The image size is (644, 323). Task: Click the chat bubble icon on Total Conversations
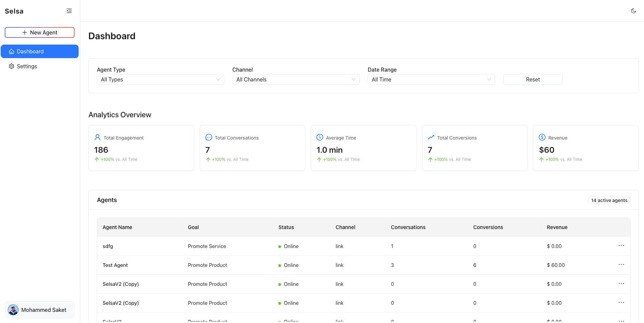tap(208, 137)
